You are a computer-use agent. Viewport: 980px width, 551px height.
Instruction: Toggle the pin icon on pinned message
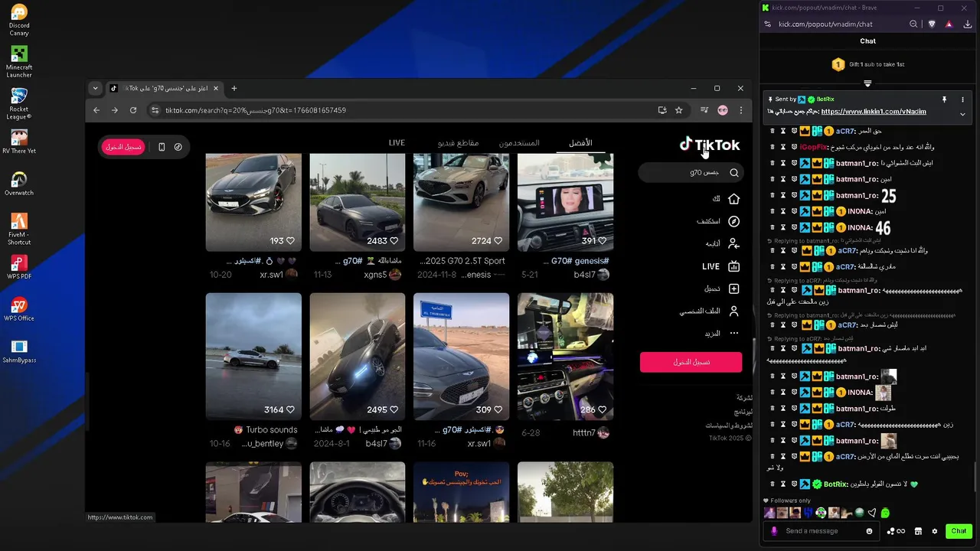[x=944, y=99]
